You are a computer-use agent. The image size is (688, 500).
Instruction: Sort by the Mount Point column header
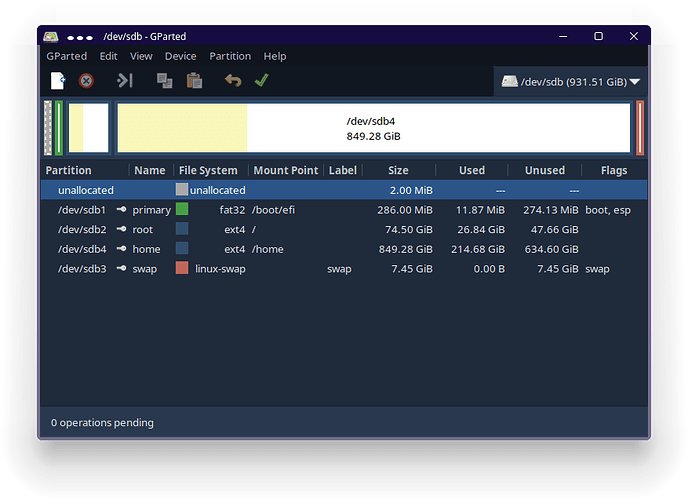[285, 171]
